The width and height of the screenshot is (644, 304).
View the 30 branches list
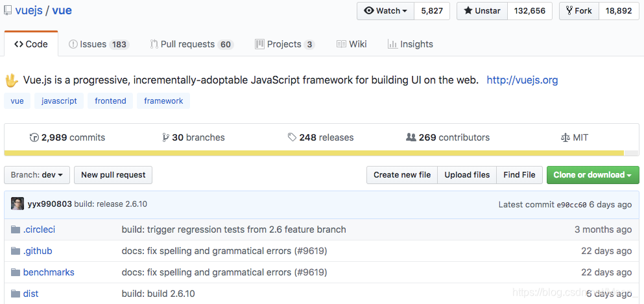(193, 137)
